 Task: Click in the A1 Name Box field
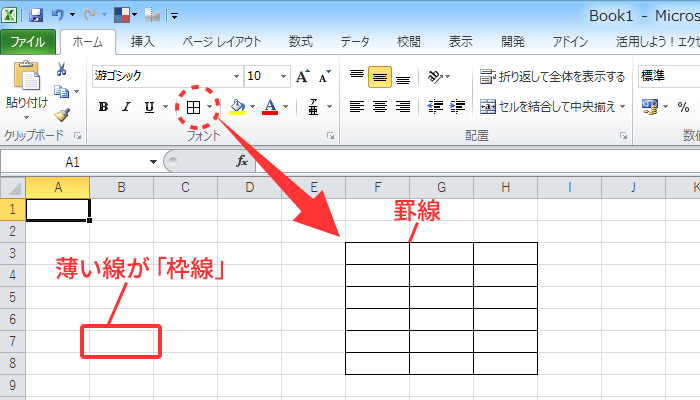click(x=74, y=162)
